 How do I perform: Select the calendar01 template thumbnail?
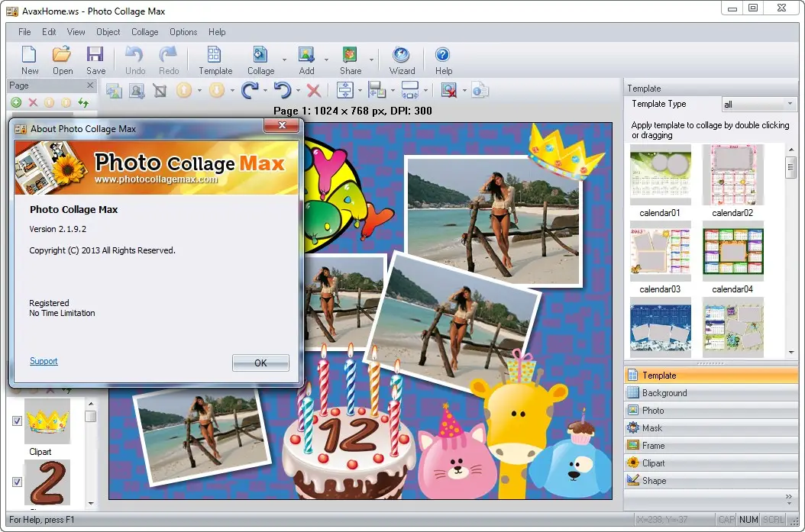[x=660, y=175]
